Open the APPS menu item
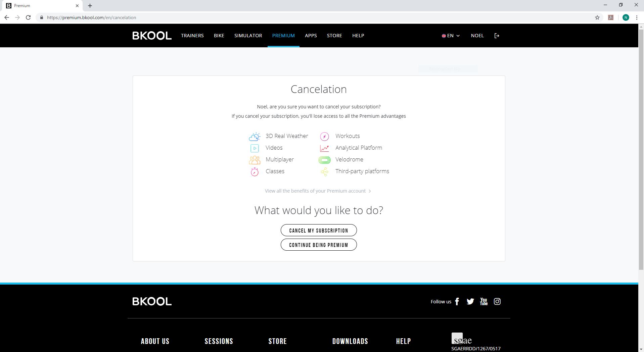644x352 pixels. pyautogui.click(x=311, y=36)
